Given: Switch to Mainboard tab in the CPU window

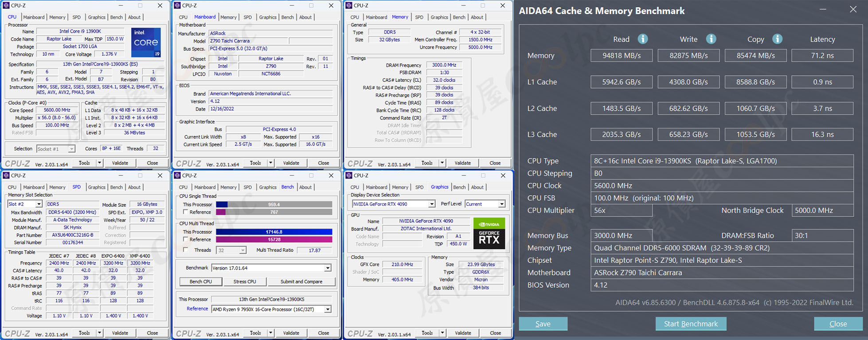Looking at the screenshot, I should click(34, 17).
